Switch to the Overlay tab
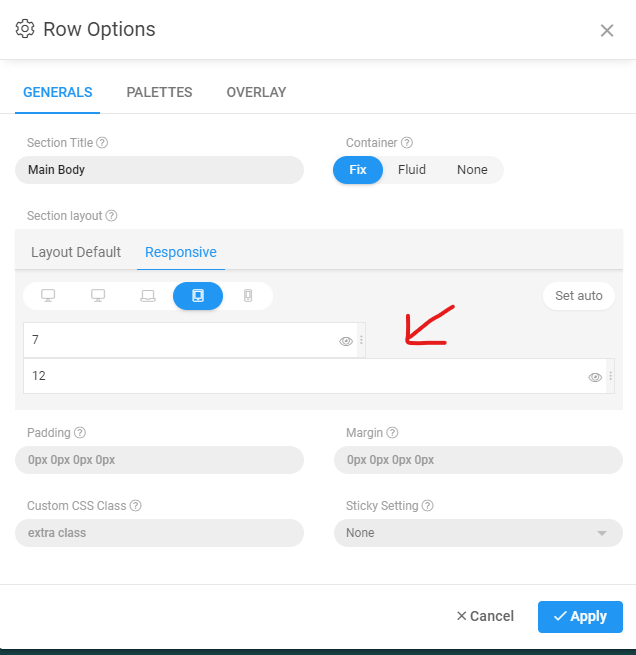 (x=256, y=92)
